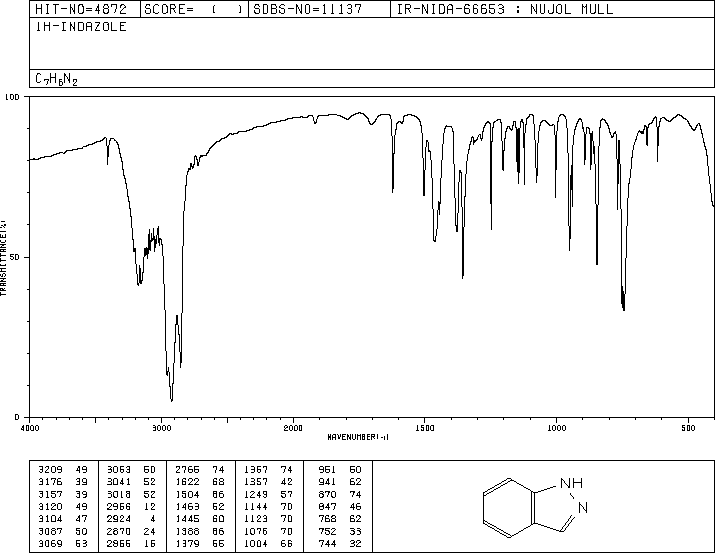Viewport: 715px width, 553px height.
Task: Click the 3041 wavenumber in peak table
Action: (x=119, y=482)
